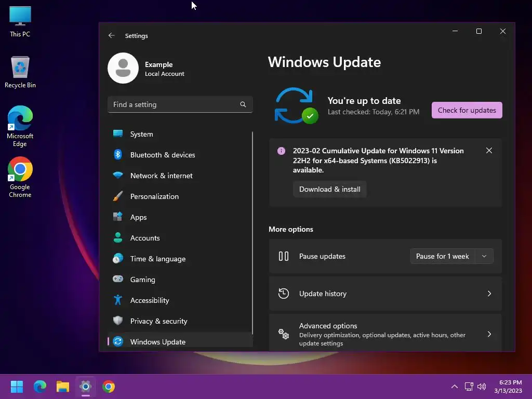Launch Microsoft Edge from the taskbar
532x399 pixels.
40,387
